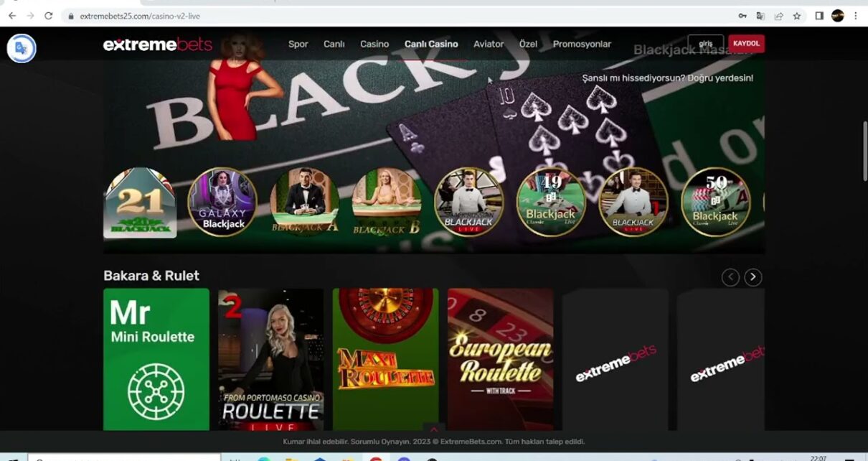Go to previous Bakara & Rulet carousel items

tap(730, 277)
